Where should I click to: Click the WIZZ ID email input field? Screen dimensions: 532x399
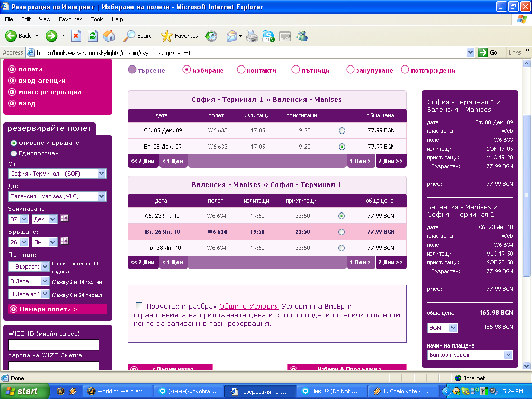[54, 345]
